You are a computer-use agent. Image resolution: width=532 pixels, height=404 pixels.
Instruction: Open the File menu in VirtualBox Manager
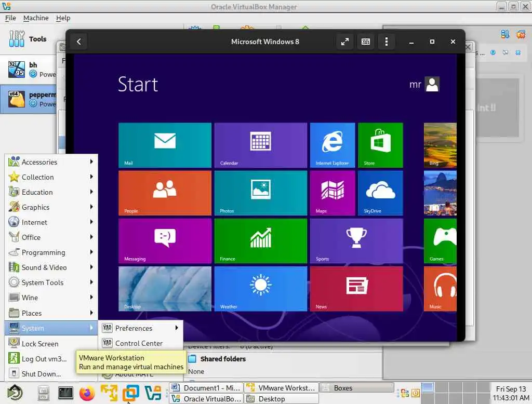pos(10,18)
